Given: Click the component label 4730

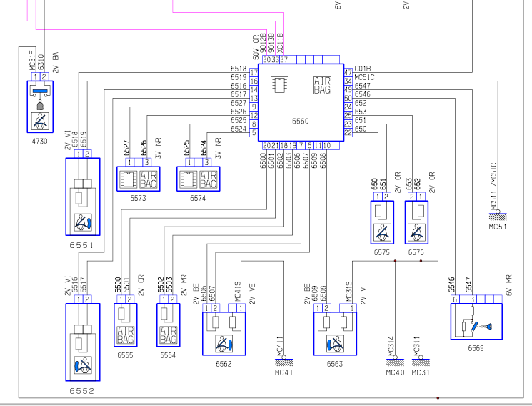Looking at the screenshot, I should 40,141.
